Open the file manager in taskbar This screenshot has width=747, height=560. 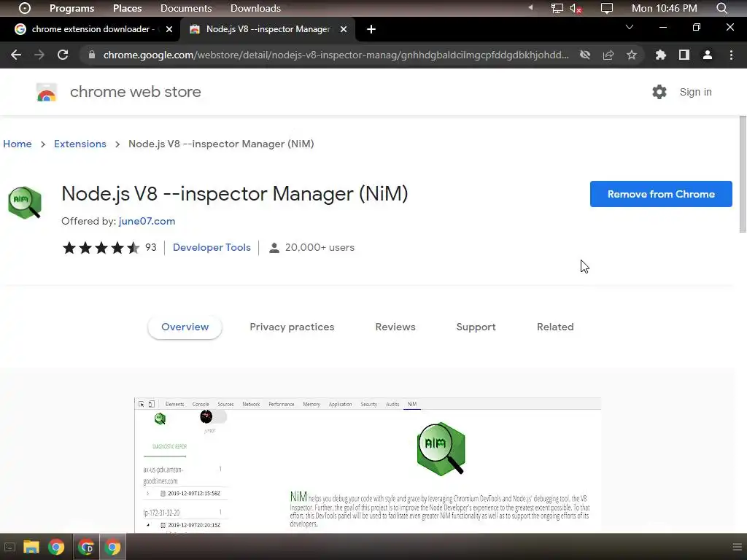(31, 547)
